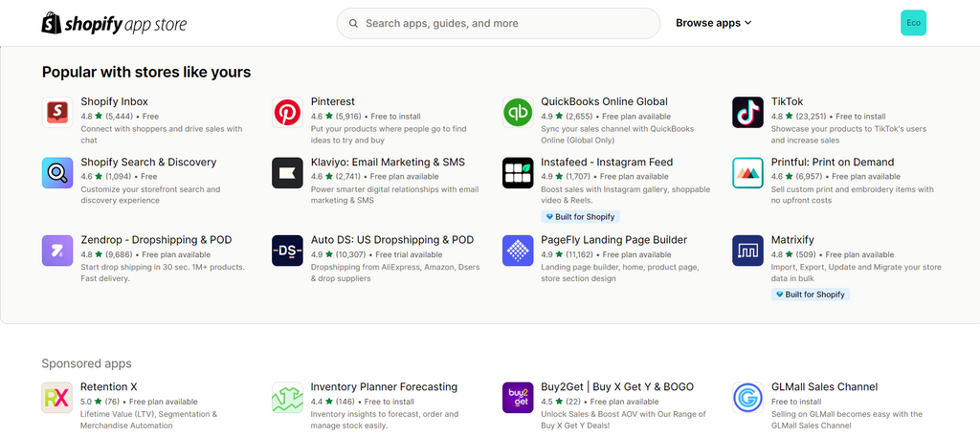Screen dimensions: 980x437
Task: Click the Shopify app store logo
Action: 114,24
